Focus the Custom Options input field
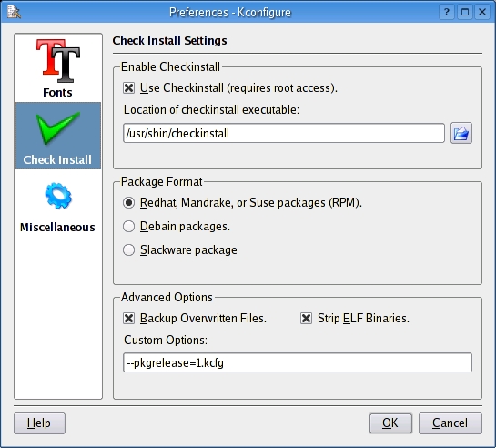Viewport: 496px width, 448px height. [298, 362]
